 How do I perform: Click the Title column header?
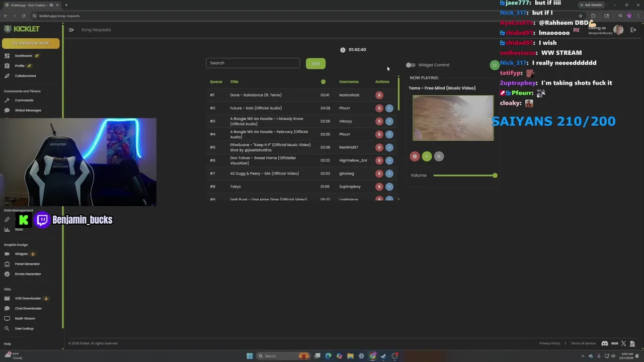pyautogui.click(x=234, y=81)
